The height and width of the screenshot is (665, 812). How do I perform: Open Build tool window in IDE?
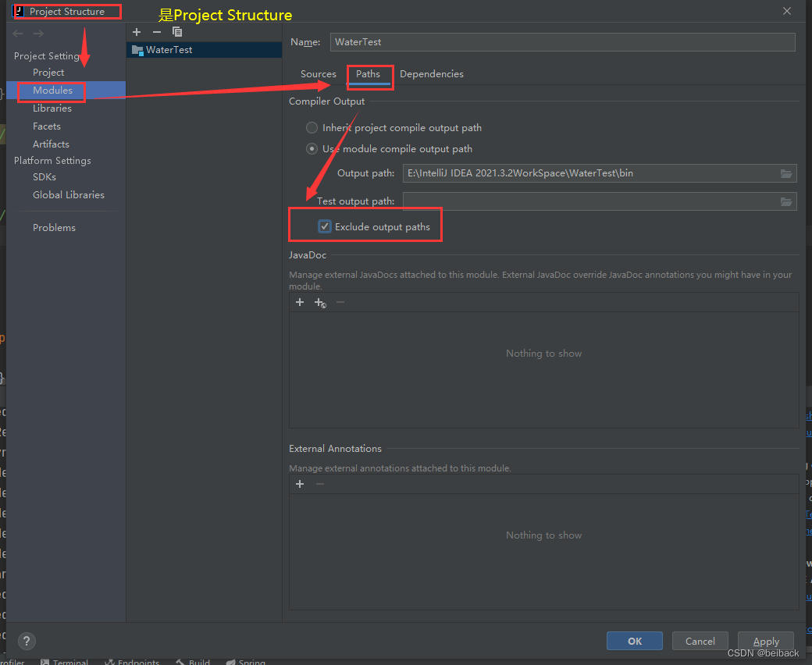point(193,661)
